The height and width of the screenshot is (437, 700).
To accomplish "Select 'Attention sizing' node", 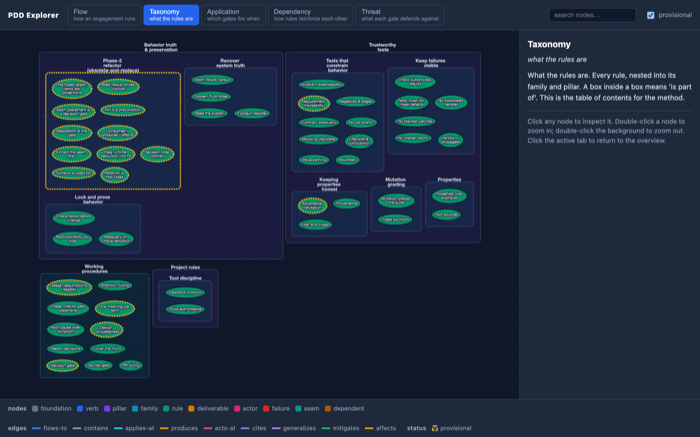I will [115, 285].
